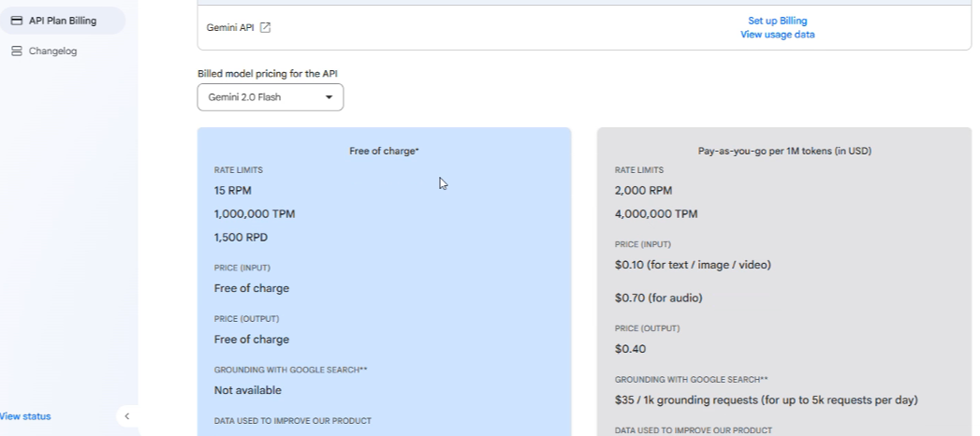Click 'Free of charge' under PRICE (OUTPUT)
980x436 pixels.
point(251,340)
